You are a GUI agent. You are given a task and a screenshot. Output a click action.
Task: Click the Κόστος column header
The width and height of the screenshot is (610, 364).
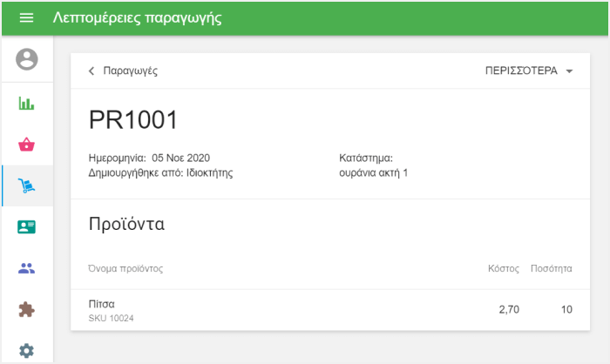(503, 268)
